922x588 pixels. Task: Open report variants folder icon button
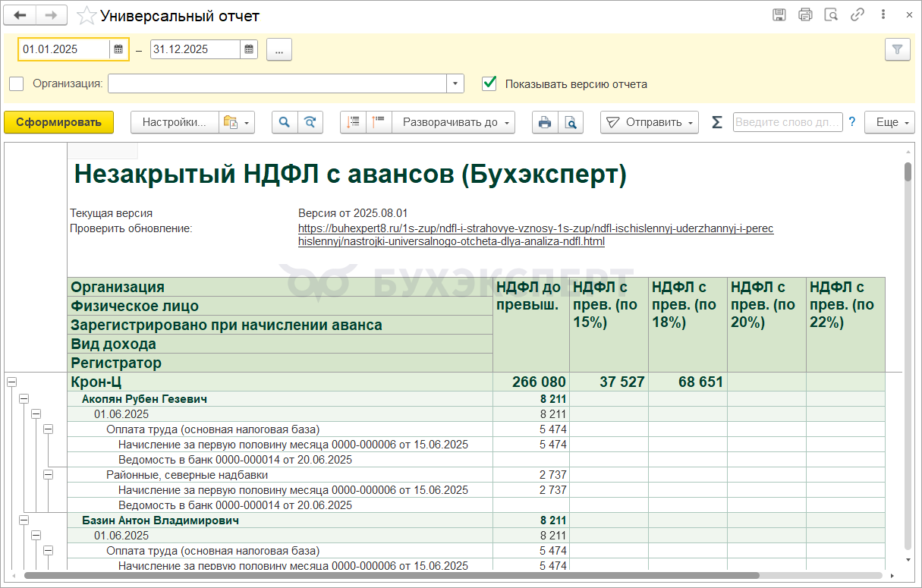coord(236,122)
